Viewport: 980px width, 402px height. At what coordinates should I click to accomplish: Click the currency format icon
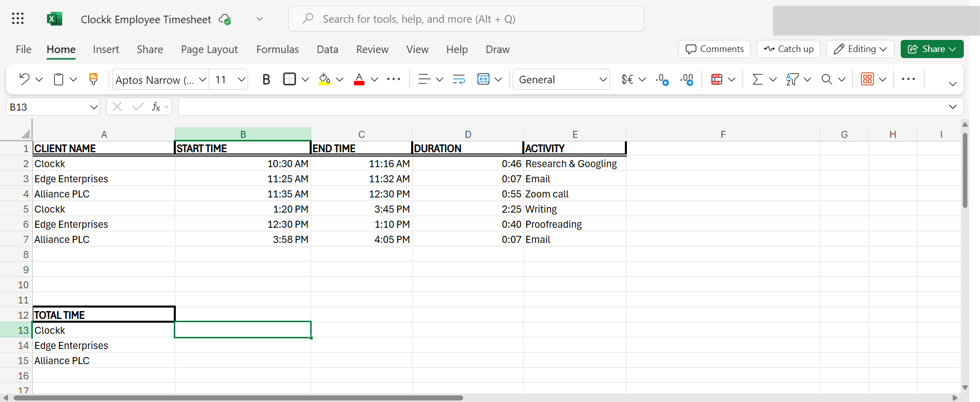pos(627,79)
